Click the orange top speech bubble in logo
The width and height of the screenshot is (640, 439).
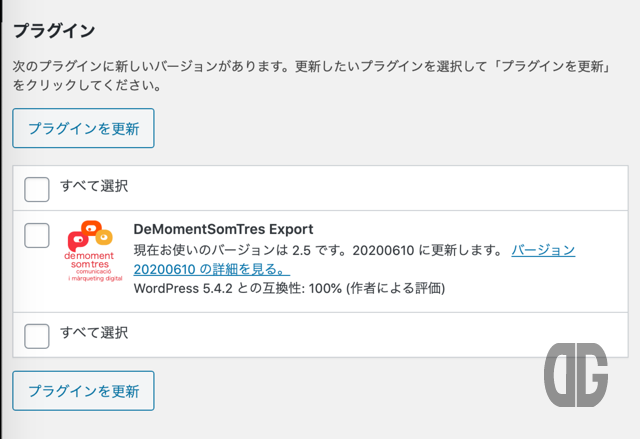point(91,227)
